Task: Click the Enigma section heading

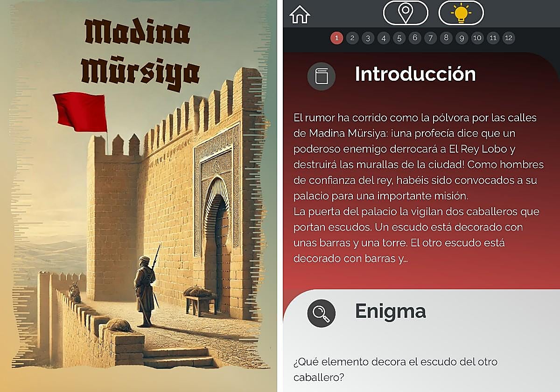Action: pyautogui.click(x=391, y=311)
